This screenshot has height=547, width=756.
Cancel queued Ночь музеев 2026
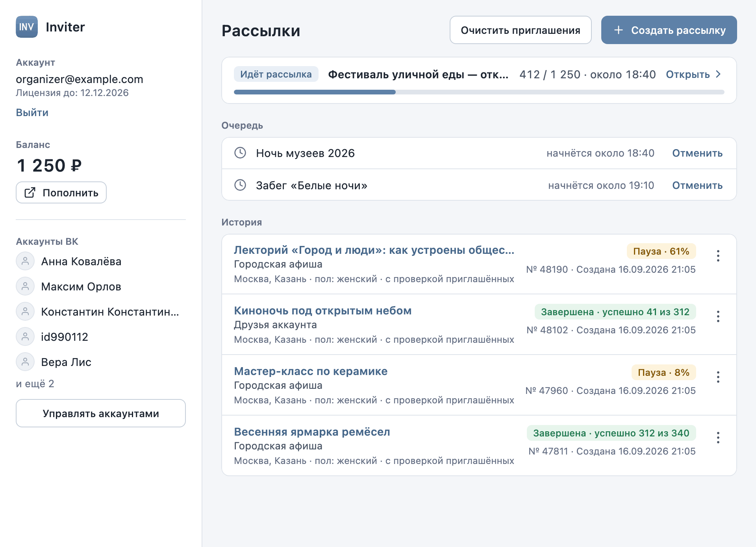tap(697, 153)
